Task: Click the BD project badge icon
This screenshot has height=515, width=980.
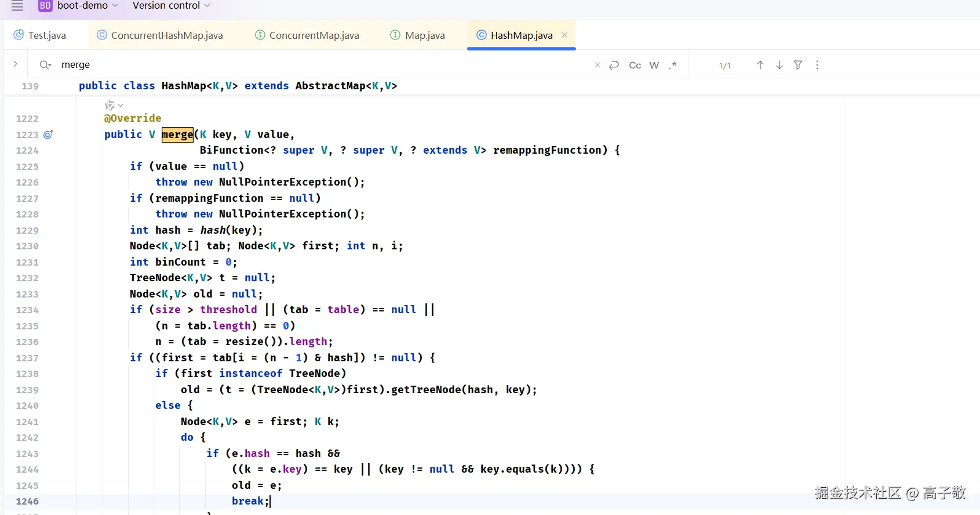Action: pos(45,6)
